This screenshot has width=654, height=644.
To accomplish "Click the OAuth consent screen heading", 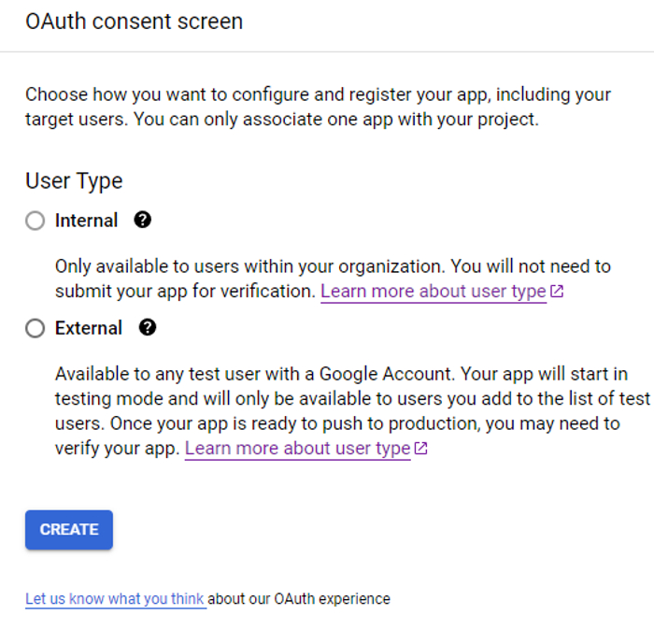I will [x=134, y=21].
